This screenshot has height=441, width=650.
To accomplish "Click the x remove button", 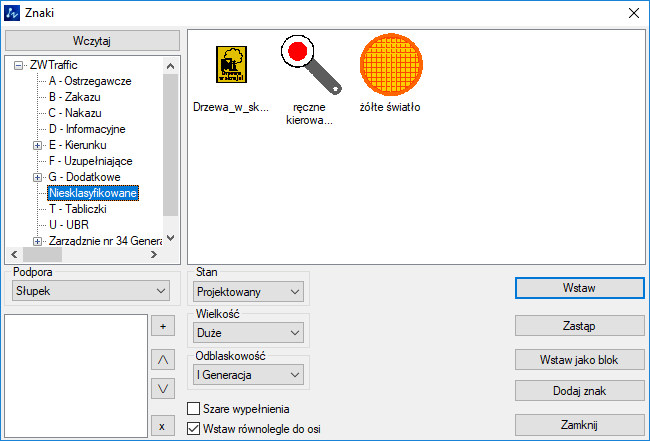I will [x=162, y=425].
